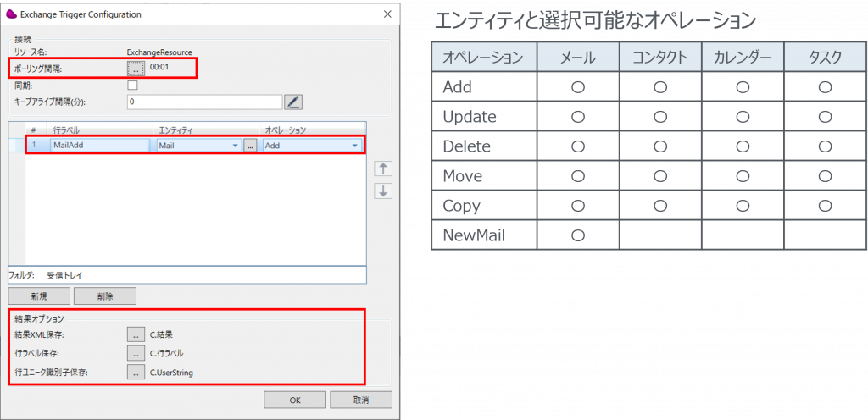
Task: Click the オペレーション column header
Action: (310, 130)
